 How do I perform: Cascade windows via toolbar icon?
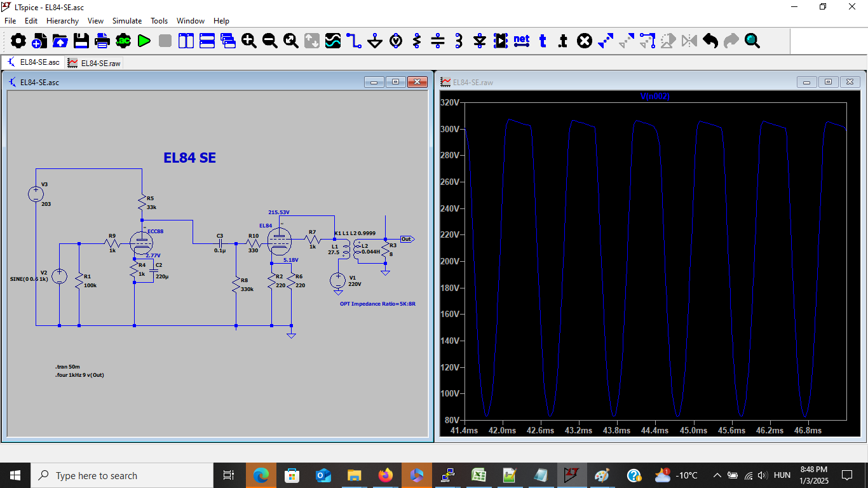coord(228,41)
